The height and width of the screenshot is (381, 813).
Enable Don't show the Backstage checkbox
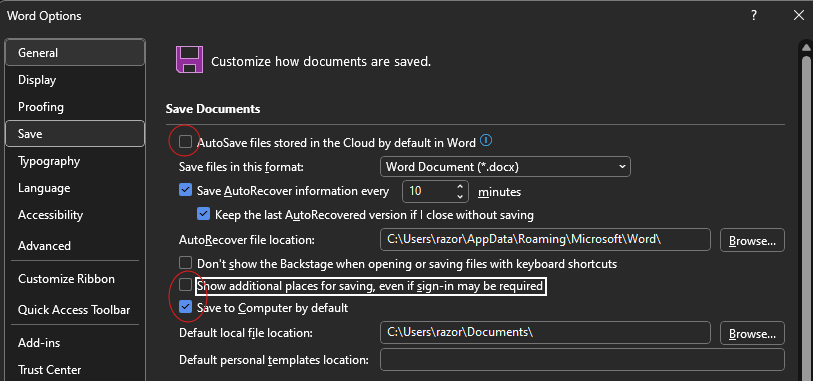pos(185,263)
